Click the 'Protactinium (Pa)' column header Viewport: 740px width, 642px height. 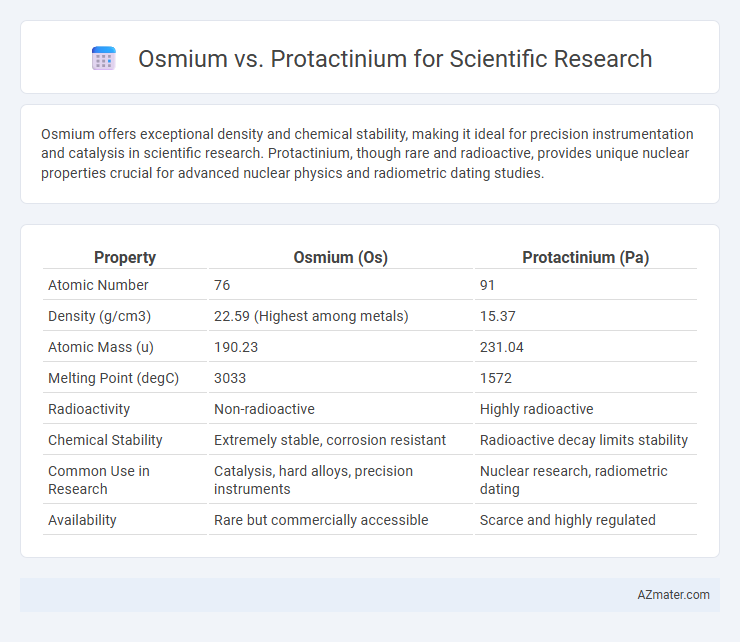click(x=586, y=257)
